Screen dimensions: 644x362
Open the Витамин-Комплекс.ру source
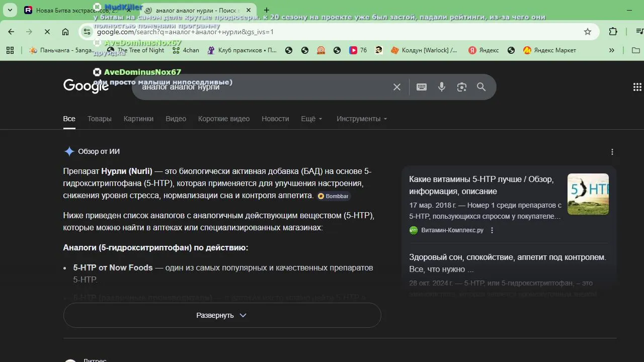(x=447, y=230)
